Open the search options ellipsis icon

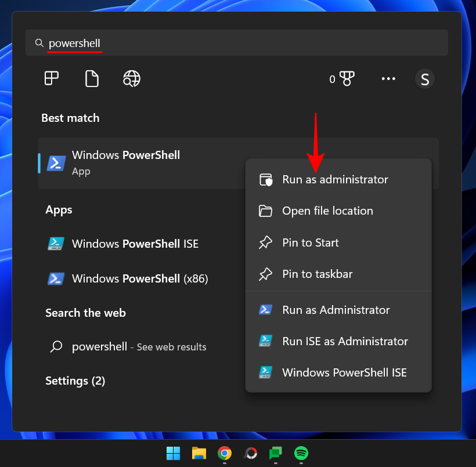[388, 78]
